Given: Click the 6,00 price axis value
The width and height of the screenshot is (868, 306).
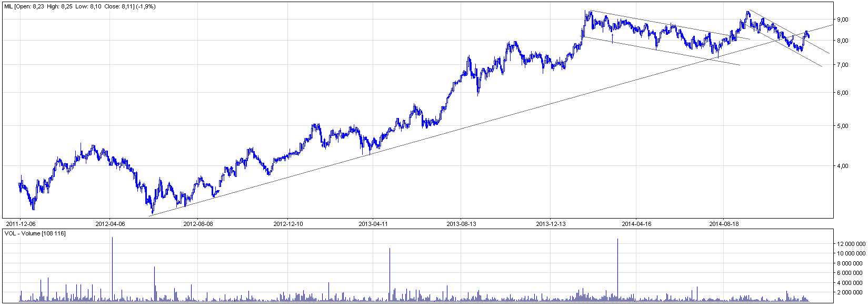Looking at the screenshot, I should click(x=842, y=93).
